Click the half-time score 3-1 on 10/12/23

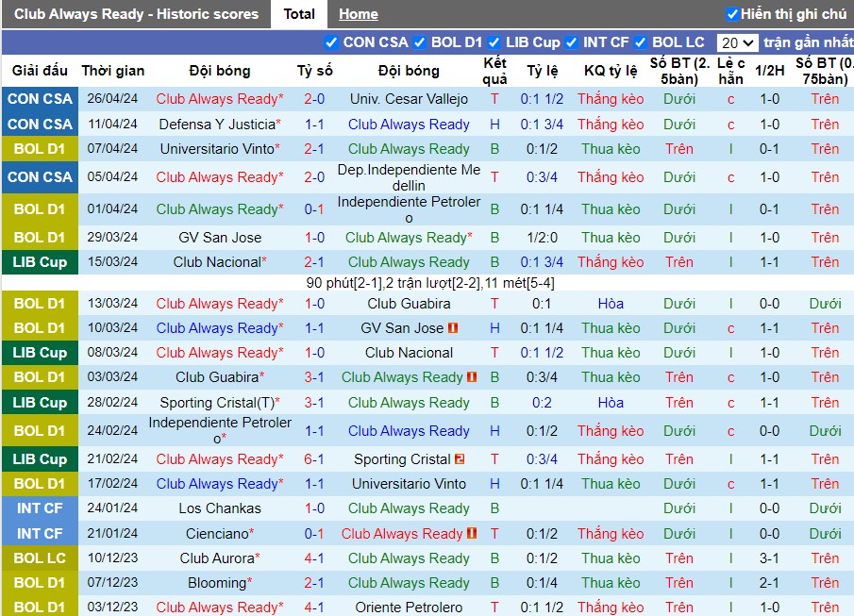pyautogui.click(x=770, y=558)
